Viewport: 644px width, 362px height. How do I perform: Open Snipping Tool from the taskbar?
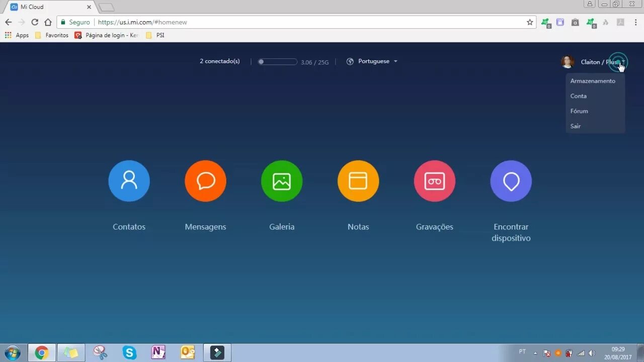click(x=100, y=353)
